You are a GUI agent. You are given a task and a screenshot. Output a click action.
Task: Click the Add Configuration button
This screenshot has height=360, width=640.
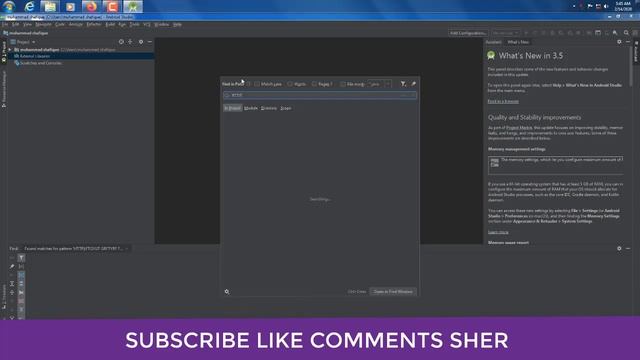point(468,33)
